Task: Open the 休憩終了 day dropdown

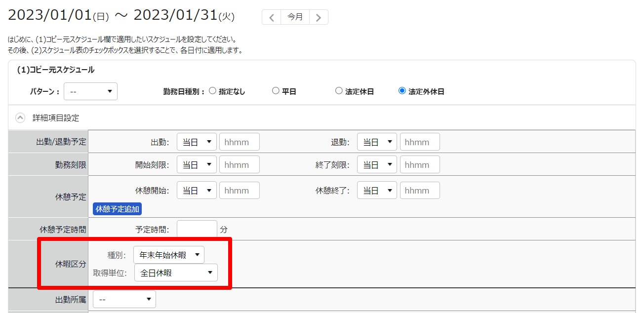Action: (x=377, y=190)
